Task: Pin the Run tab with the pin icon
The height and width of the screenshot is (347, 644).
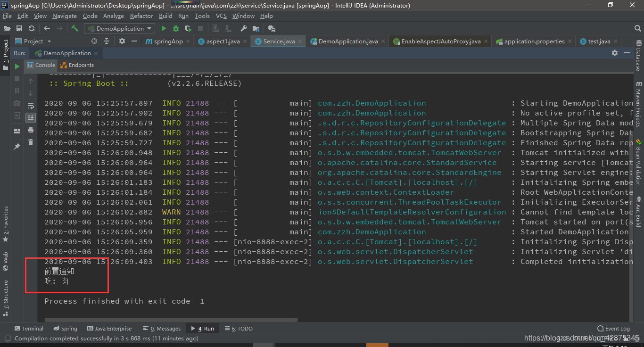Action: click(x=17, y=147)
